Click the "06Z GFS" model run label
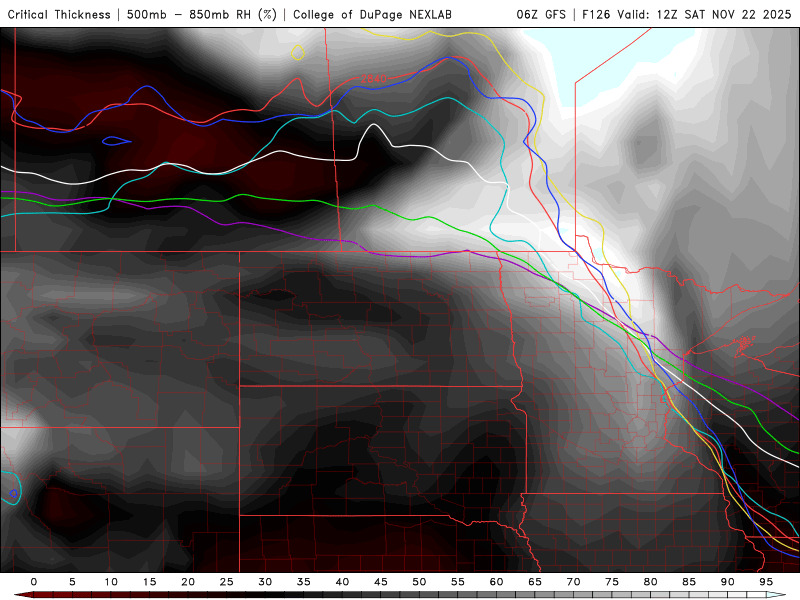This screenshot has width=800, height=600. [541, 14]
